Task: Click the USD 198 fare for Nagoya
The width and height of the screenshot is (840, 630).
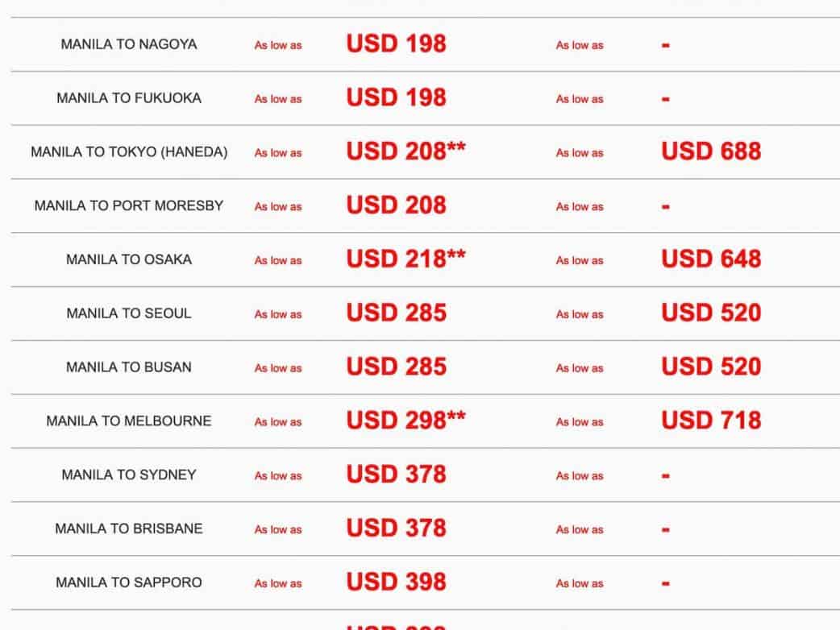Action: click(396, 44)
